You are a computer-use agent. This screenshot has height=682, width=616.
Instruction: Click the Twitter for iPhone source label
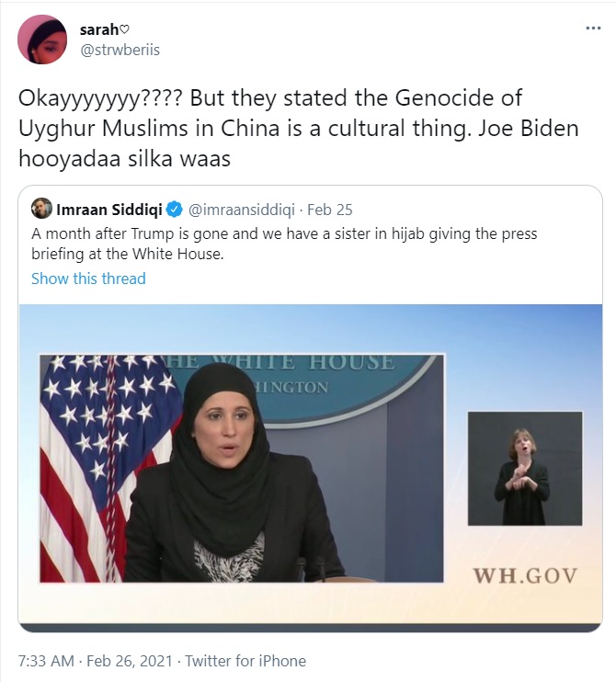pos(245,661)
